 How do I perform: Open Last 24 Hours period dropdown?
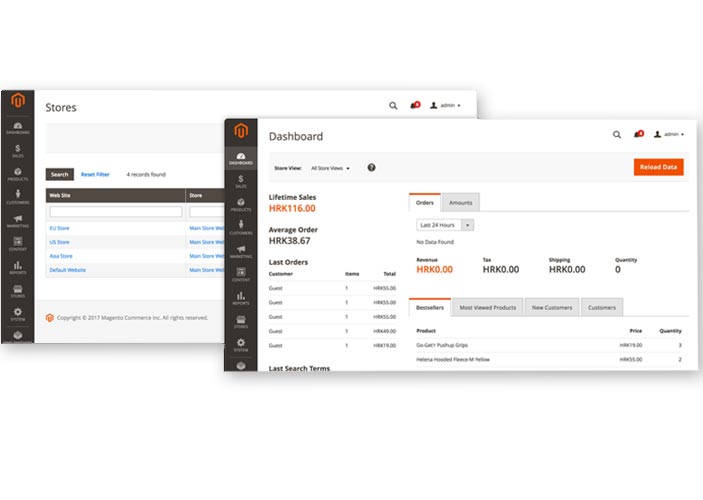coord(445,225)
